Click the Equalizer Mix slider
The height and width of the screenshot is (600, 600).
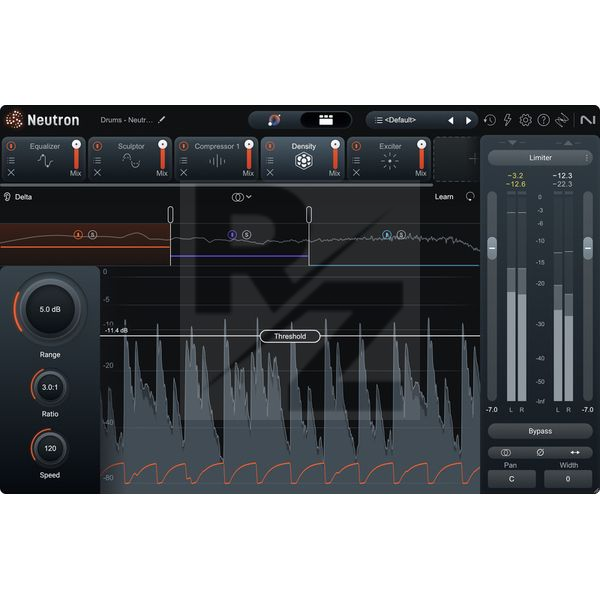coord(76,156)
